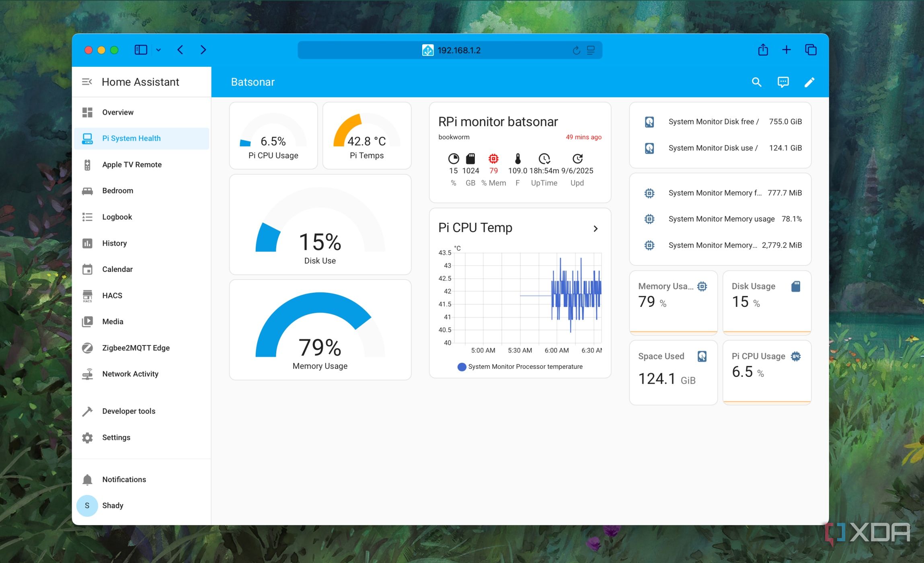The image size is (924, 563).
Task: Open the Pi Temps gauge card
Action: pyautogui.click(x=367, y=136)
